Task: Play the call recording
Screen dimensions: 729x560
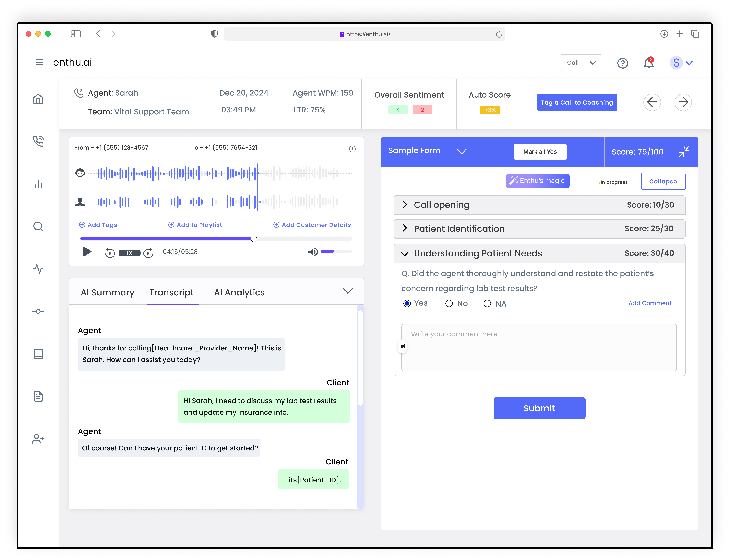Action: 87,252
